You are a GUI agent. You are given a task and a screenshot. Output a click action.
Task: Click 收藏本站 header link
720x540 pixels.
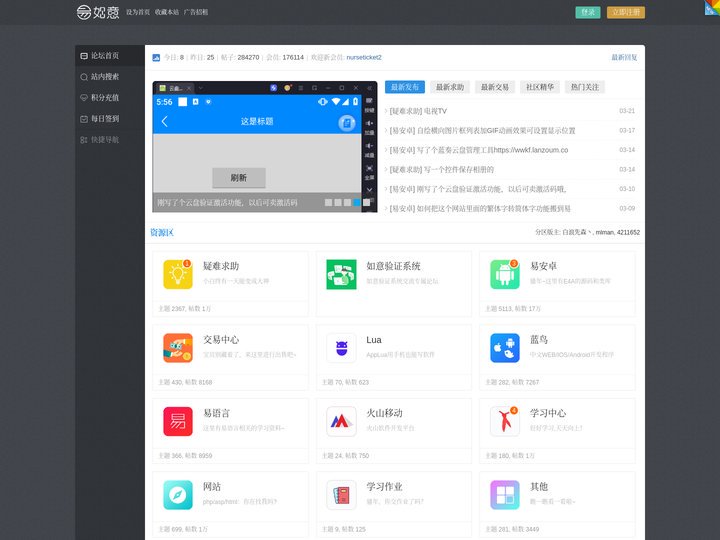coord(167,12)
